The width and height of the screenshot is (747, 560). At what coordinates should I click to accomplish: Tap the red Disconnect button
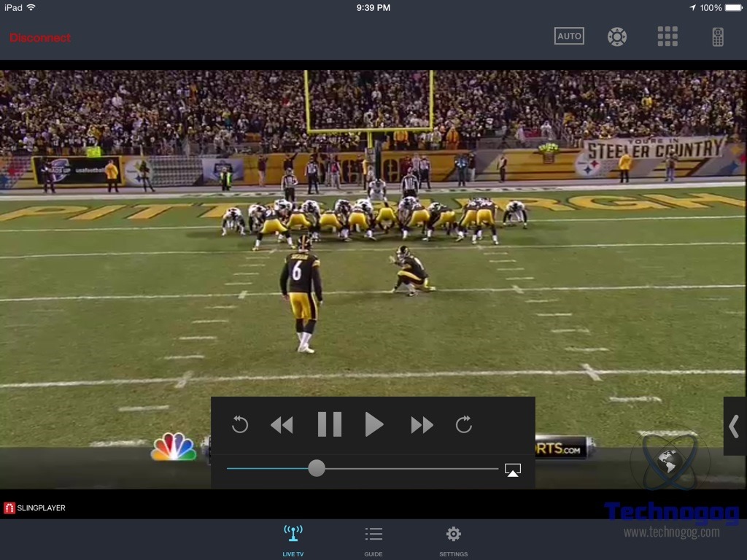tap(40, 38)
